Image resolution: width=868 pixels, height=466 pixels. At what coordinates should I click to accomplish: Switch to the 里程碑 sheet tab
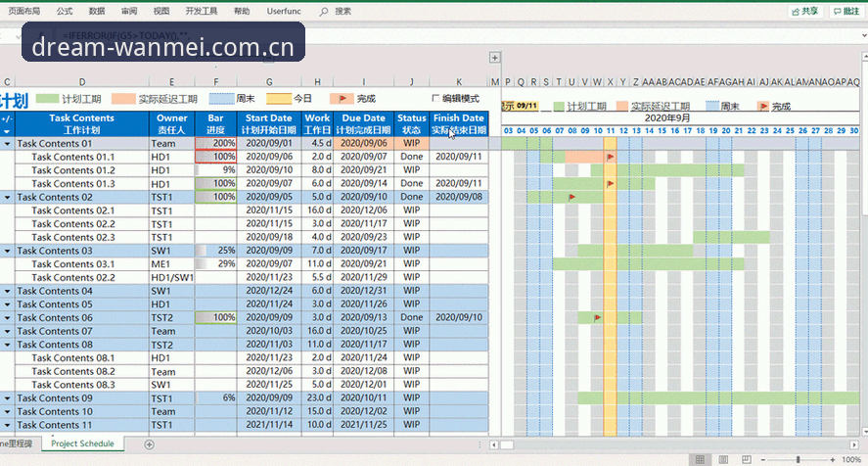[17, 443]
